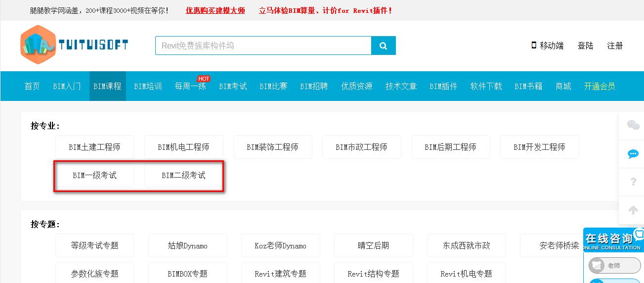Viewport: 644px width, 283px height.
Task: Choose the 安老师桥梁 topic
Action: 552,245
